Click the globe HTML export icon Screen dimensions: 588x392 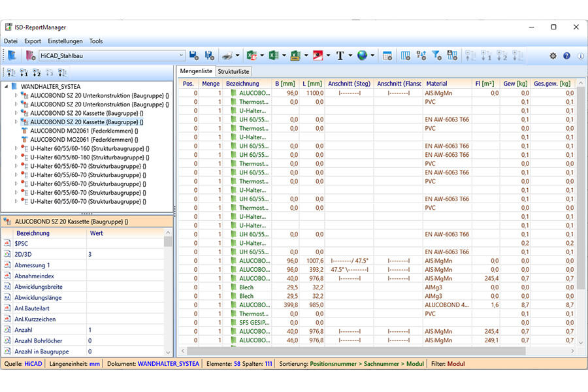point(362,56)
